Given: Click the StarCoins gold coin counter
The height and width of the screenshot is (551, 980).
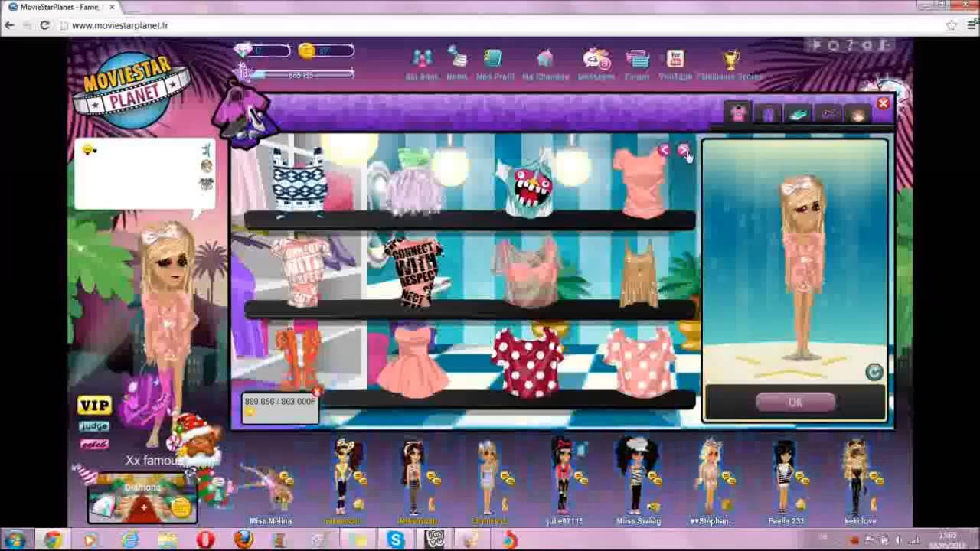Looking at the screenshot, I should [327, 51].
